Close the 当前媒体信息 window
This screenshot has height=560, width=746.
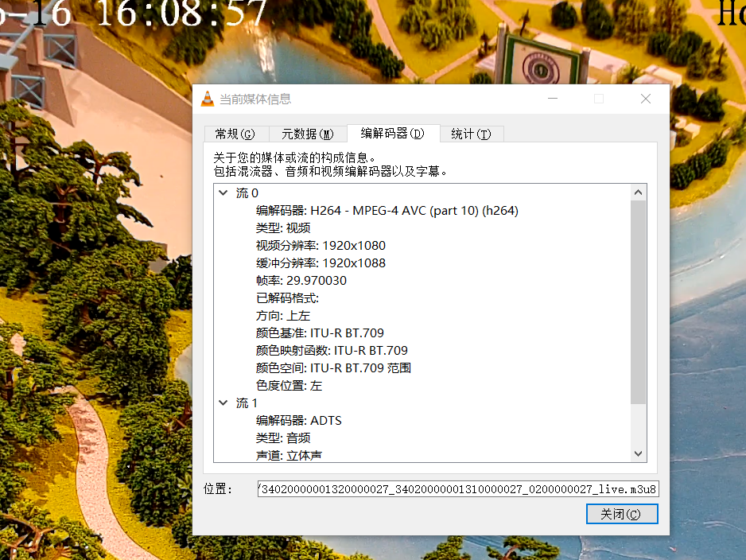point(646,99)
